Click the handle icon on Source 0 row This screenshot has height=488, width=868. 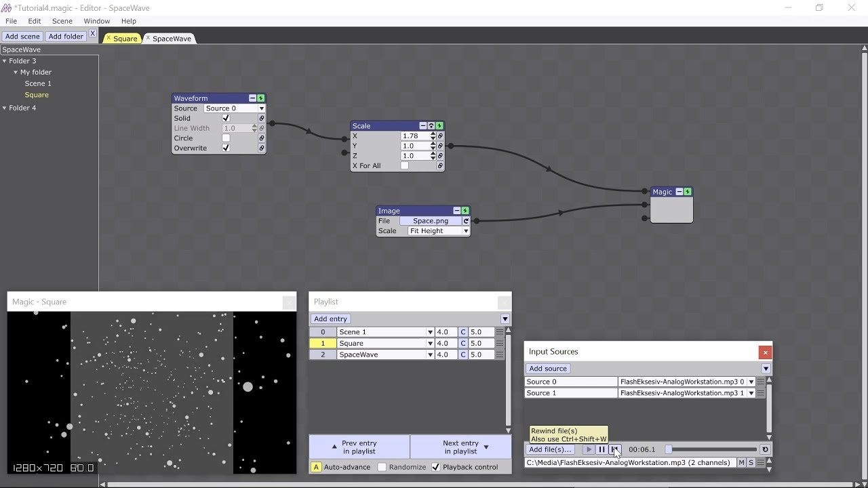[x=761, y=382]
